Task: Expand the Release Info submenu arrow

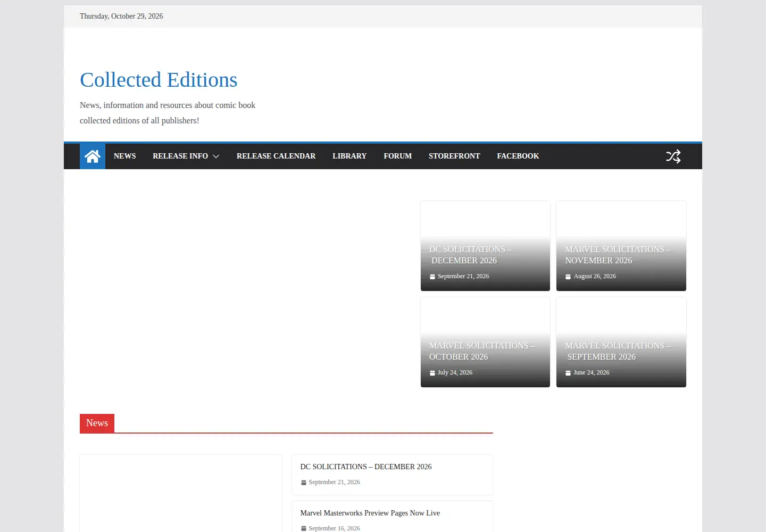Action: click(x=216, y=156)
